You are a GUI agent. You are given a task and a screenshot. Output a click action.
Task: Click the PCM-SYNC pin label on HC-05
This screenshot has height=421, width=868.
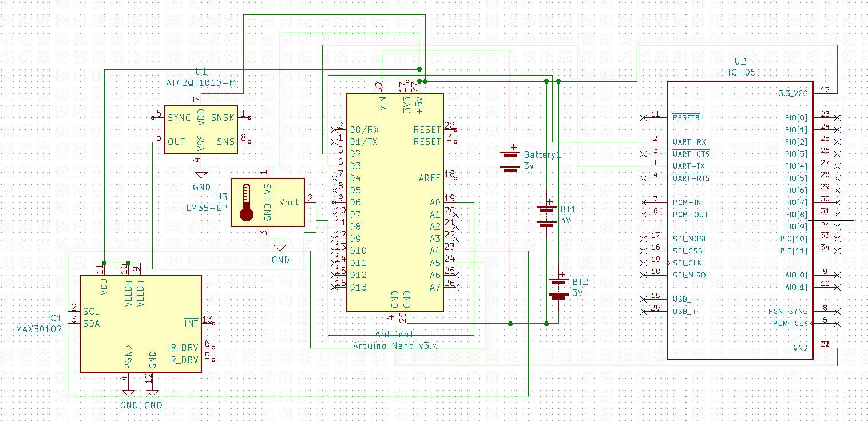(x=788, y=312)
